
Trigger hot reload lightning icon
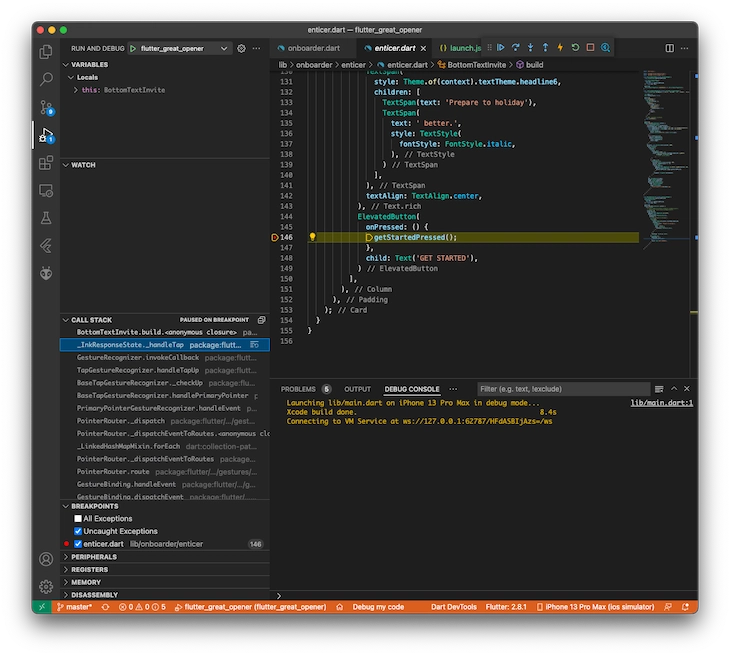tap(560, 47)
